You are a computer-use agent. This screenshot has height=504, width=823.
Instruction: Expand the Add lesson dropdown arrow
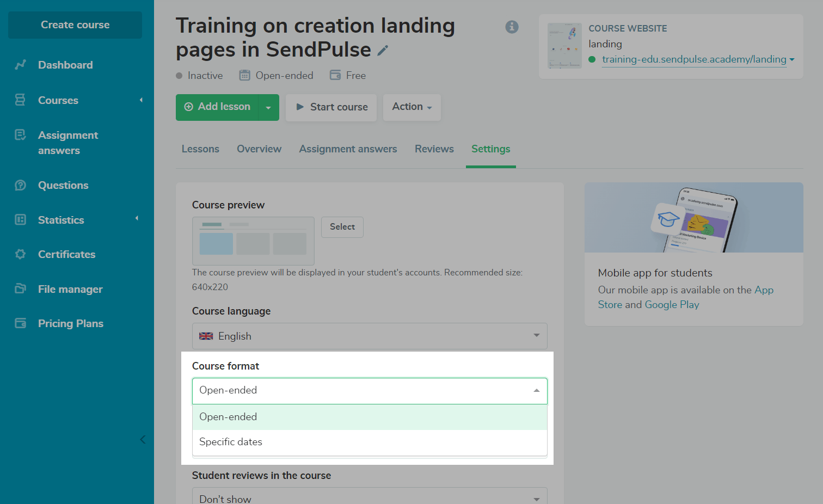coord(268,107)
